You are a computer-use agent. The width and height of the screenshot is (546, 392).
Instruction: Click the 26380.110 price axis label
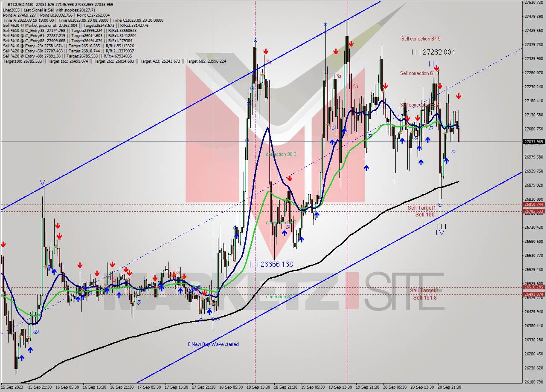point(534,326)
